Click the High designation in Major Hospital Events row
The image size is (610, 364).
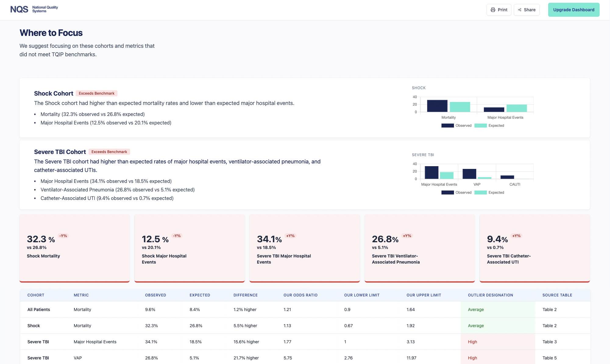[472, 342]
